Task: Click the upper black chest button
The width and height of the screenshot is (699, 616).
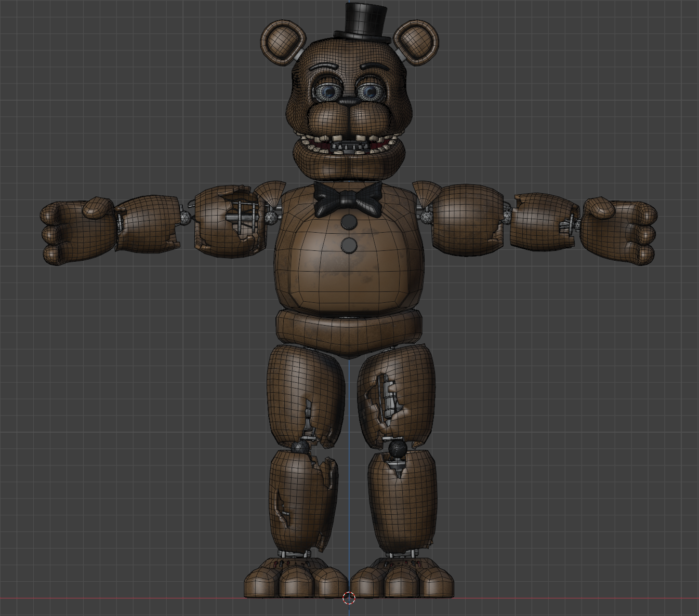Action: (349, 222)
